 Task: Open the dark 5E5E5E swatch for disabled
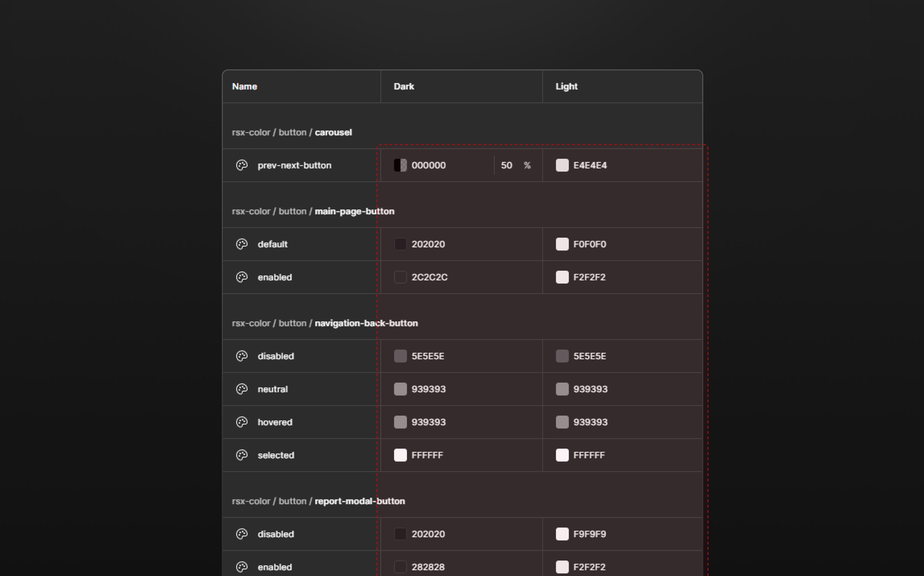(x=400, y=356)
